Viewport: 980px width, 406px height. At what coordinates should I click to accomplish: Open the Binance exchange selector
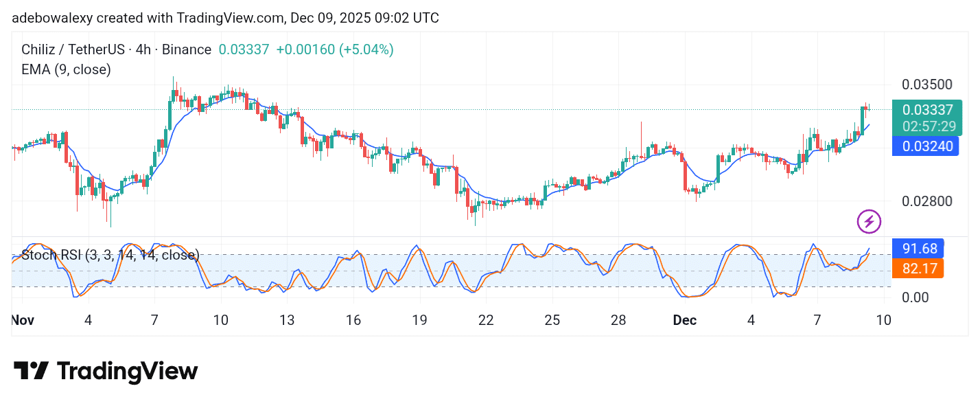point(185,49)
